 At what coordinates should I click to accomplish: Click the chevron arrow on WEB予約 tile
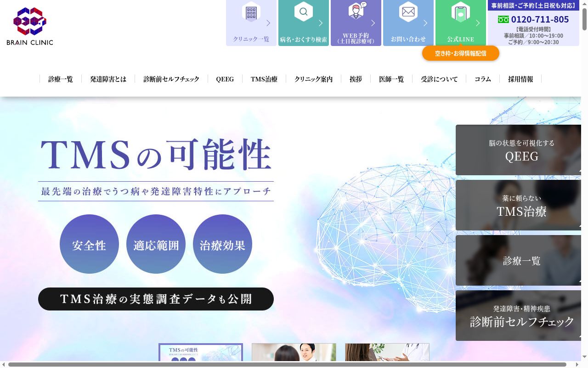pyautogui.click(x=373, y=23)
